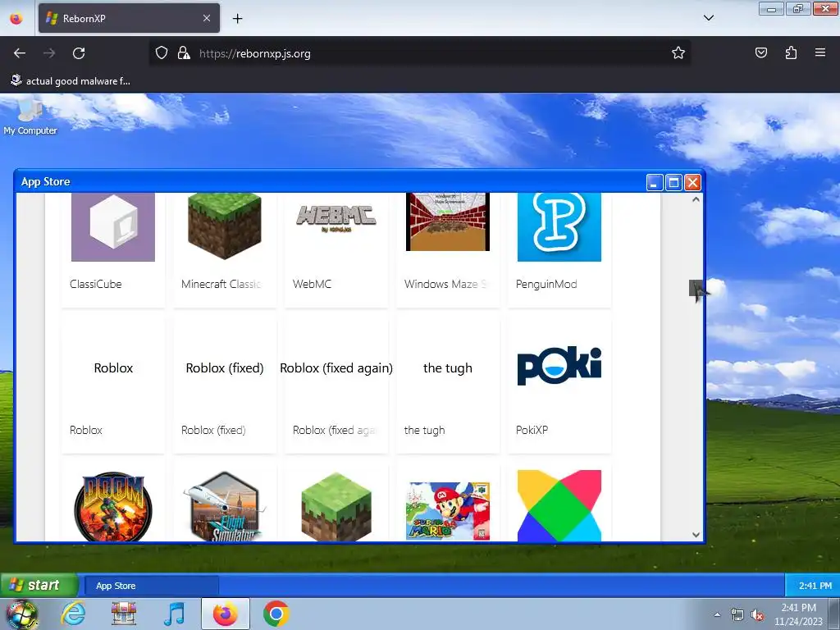The height and width of the screenshot is (630, 840).
Task: Open the colorful X-shaped app icon
Action: coord(559,505)
